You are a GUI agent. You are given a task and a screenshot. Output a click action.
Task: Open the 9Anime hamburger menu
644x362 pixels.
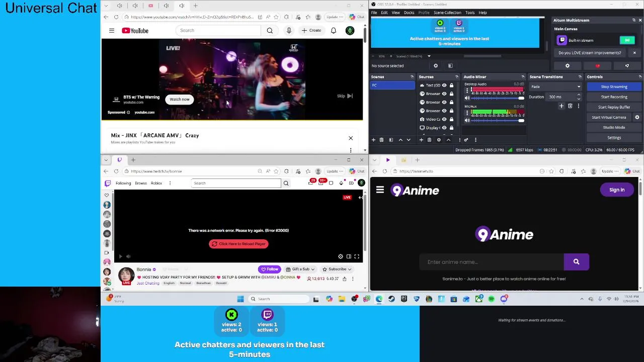(380, 190)
